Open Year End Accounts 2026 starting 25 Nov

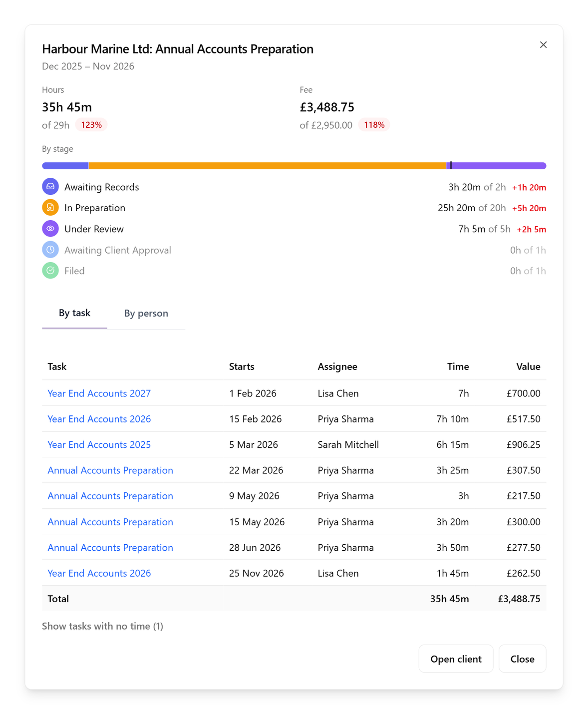tap(99, 573)
